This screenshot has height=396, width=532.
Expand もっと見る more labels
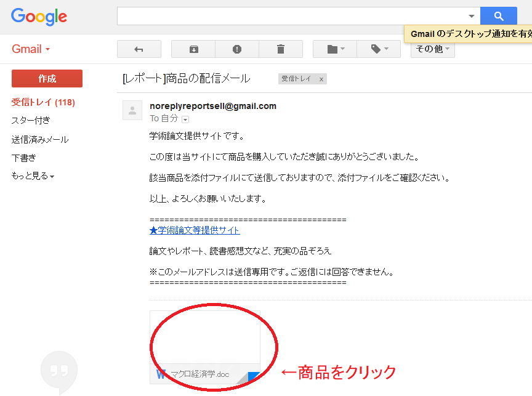[33, 176]
